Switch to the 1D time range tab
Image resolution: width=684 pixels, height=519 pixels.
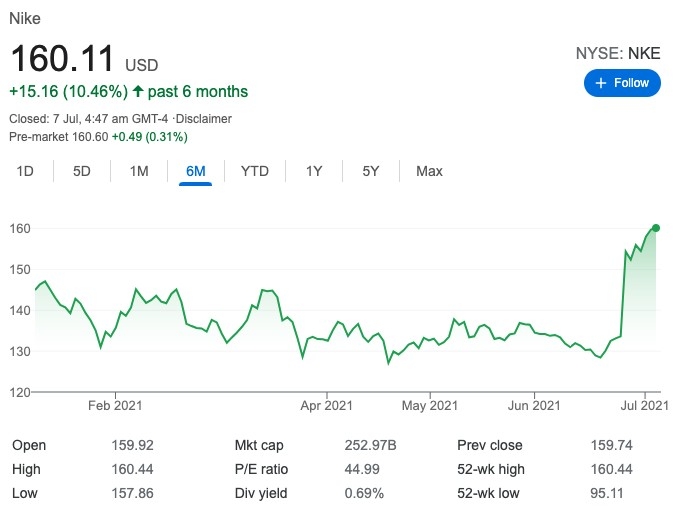click(25, 171)
